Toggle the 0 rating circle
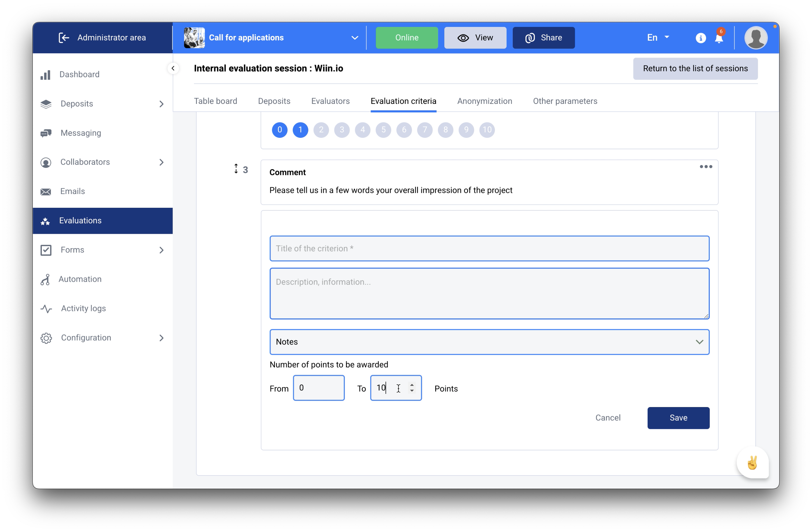Image resolution: width=812 pixels, height=532 pixels. 279,130
